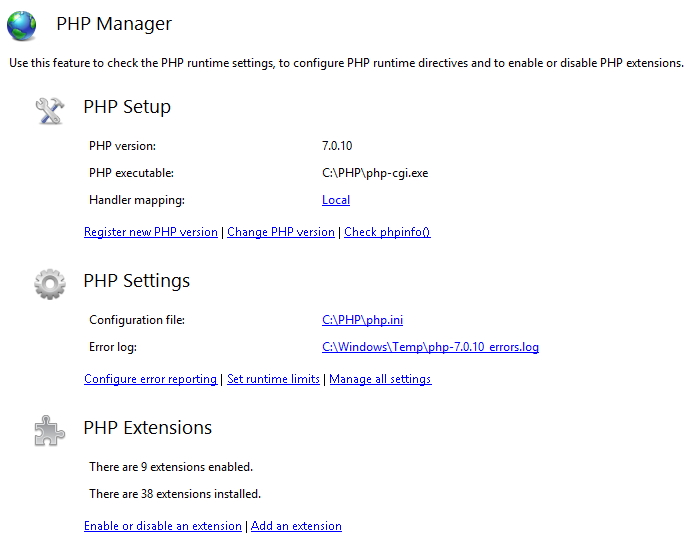Click the PHP Setup wrench and hammer icon
This screenshot has height=560, width=695.
(50, 111)
